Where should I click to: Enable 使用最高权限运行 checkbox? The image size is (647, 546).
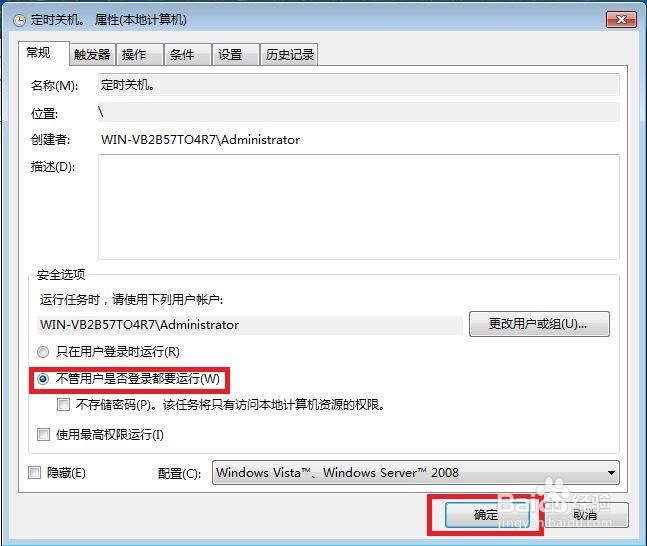43,435
